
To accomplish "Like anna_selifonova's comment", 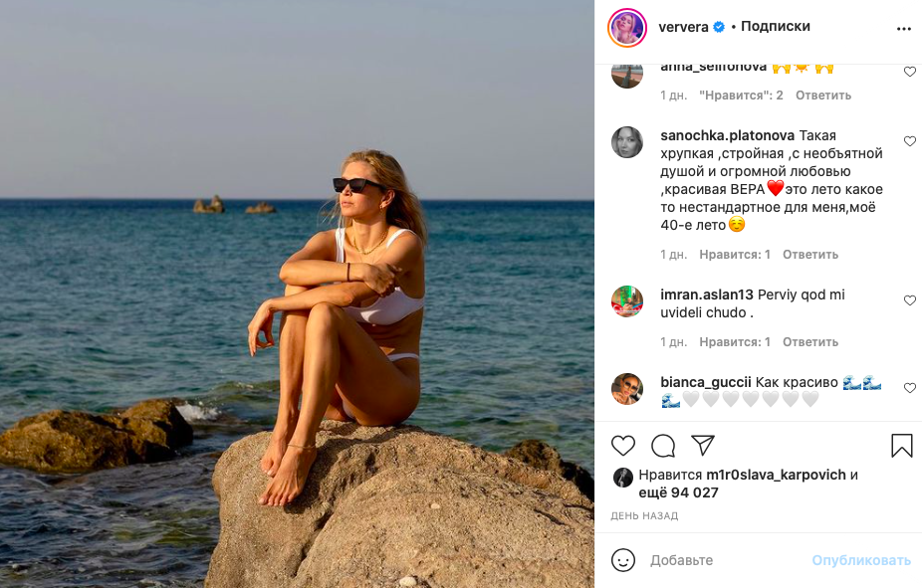I will coord(909,72).
